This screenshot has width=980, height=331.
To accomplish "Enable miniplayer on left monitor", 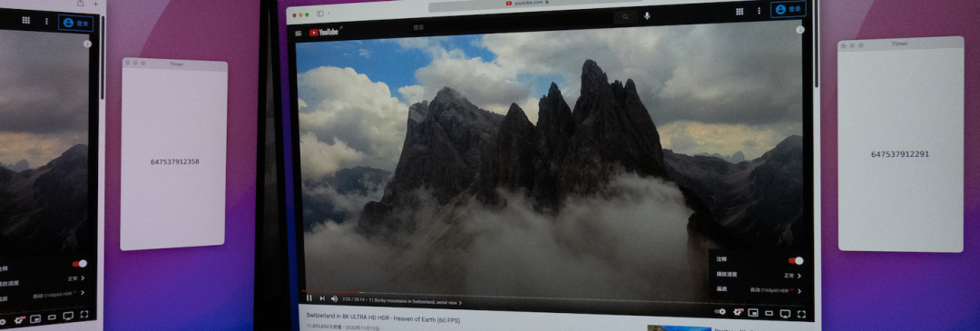I will point(35,318).
